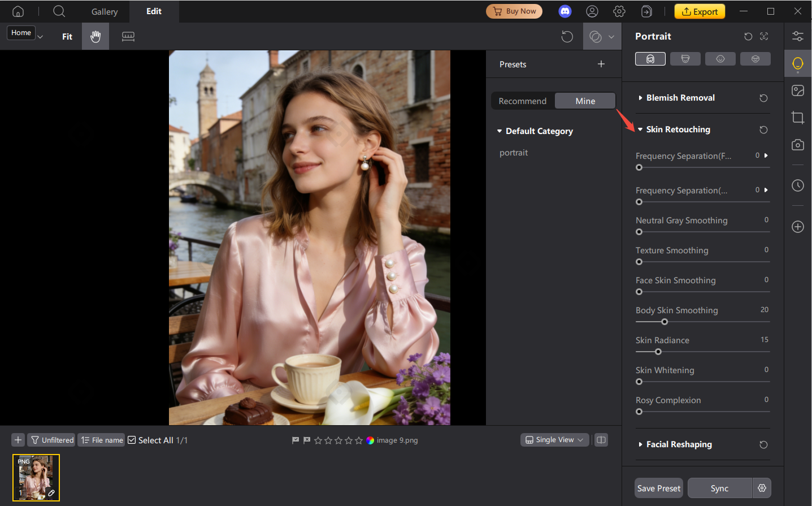Open the Discord community icon
This screenshot has height=506, width=812.
coord(565,11)
